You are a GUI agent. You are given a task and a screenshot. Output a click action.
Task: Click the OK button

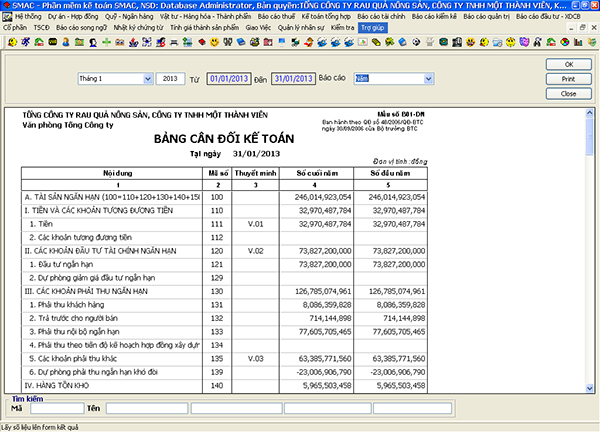(x=569, y=64)
